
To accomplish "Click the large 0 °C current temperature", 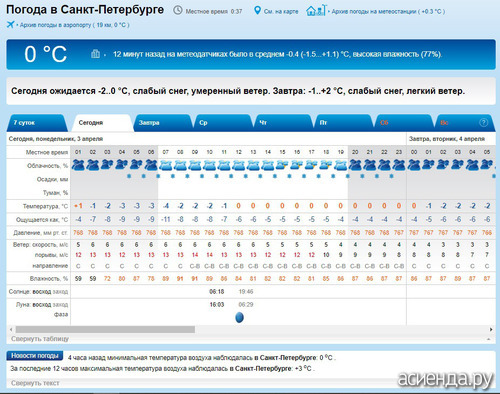I will tap(45, 54).
